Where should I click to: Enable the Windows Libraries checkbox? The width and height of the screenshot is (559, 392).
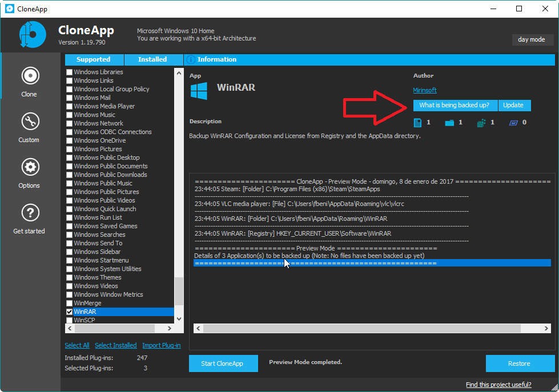(x=69, y=72)
